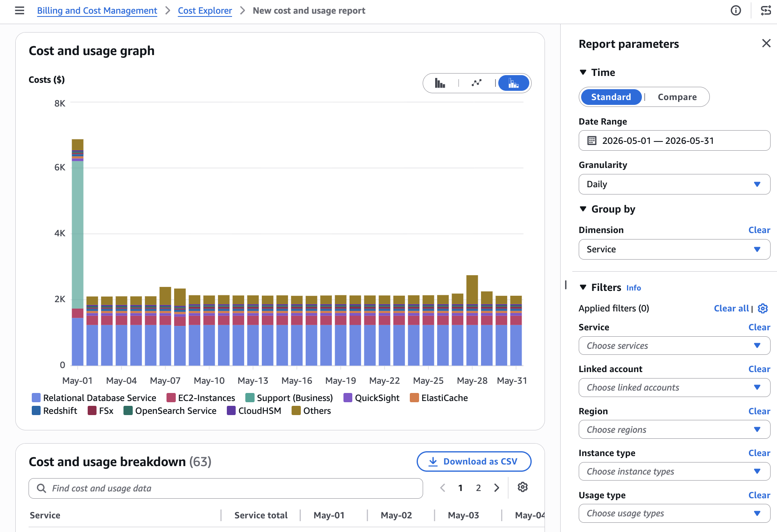Open breakdown table preferences gear
The width and height of the screenshot is (777, 532).
pos(522,487)
